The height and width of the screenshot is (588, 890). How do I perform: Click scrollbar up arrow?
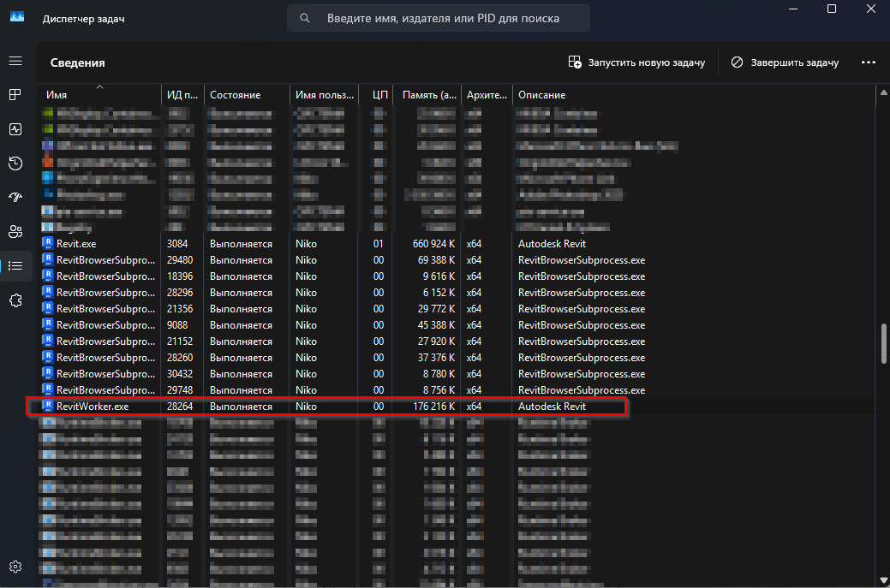(x=884, y=92)
